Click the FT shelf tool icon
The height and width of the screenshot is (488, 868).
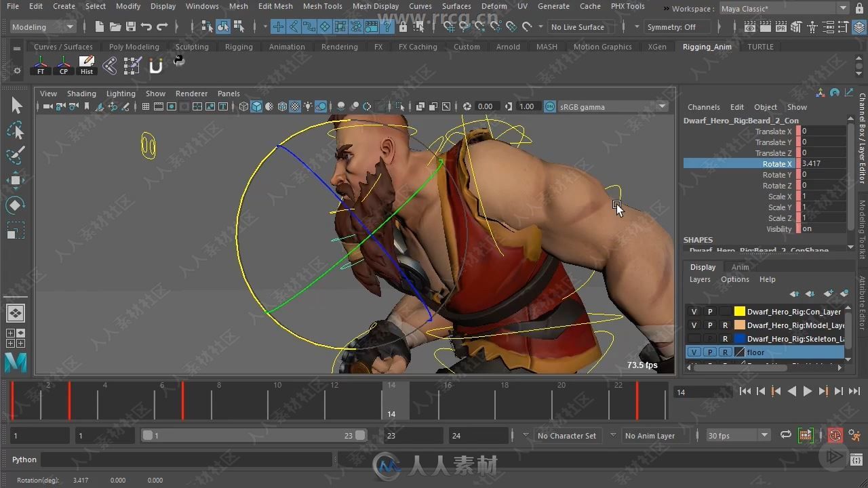41,66
